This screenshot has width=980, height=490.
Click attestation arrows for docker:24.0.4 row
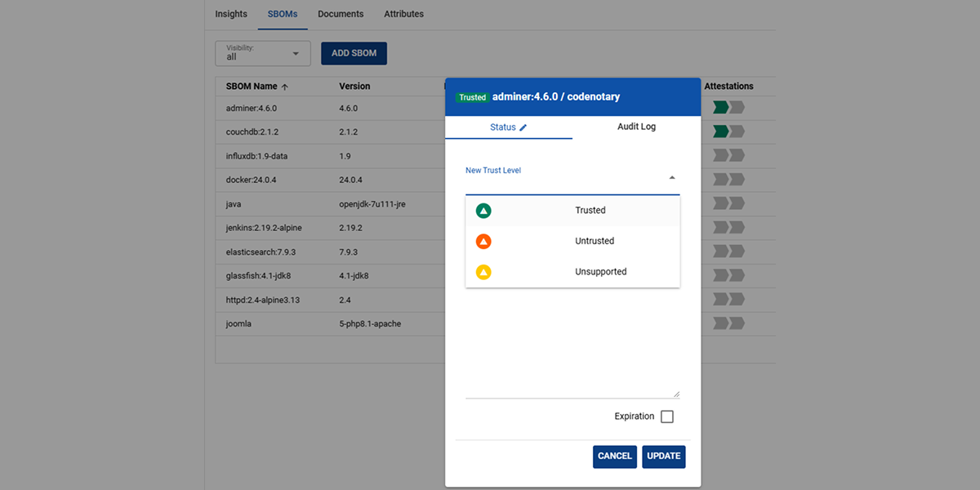coord(728,180)
